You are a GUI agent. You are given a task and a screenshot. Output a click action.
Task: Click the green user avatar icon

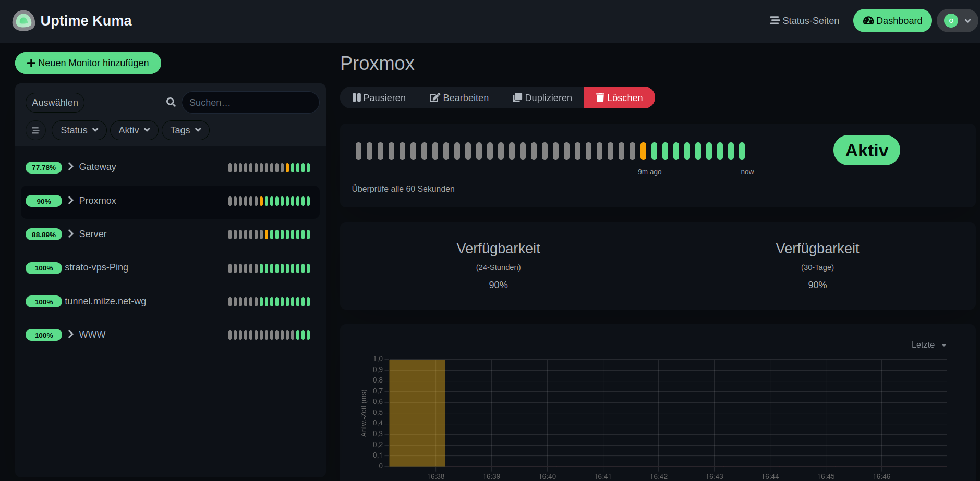coord(951,21)
